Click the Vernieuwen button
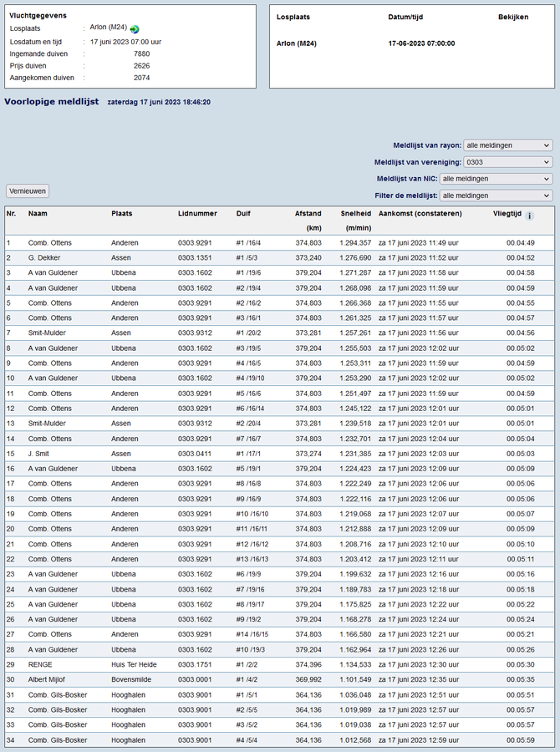This screenshot has width=560, height=752. point(28,191)
